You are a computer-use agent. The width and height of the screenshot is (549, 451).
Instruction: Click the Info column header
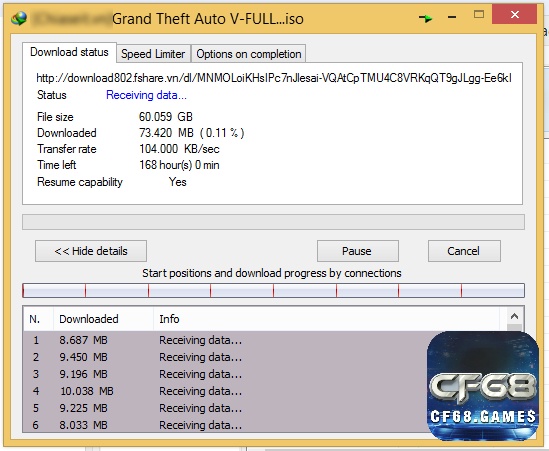(x=326, y=319)
